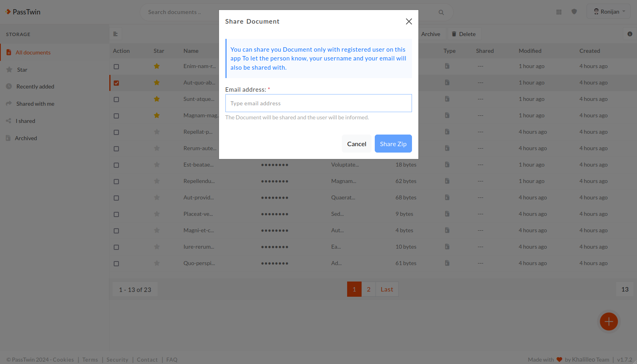637x364 pixels.
Task: Star the Repellat-p document
Action: pyautogui.click(x=157, y=132)
